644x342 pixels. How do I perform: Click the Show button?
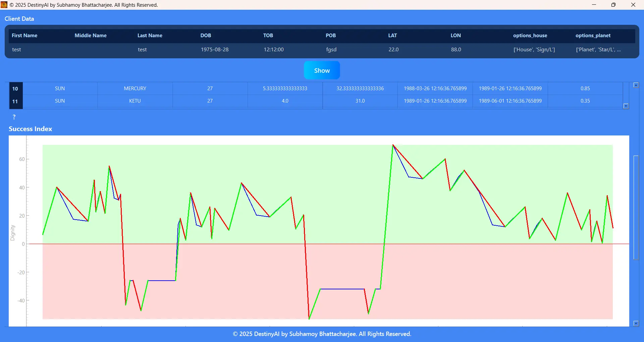point(321,70)
